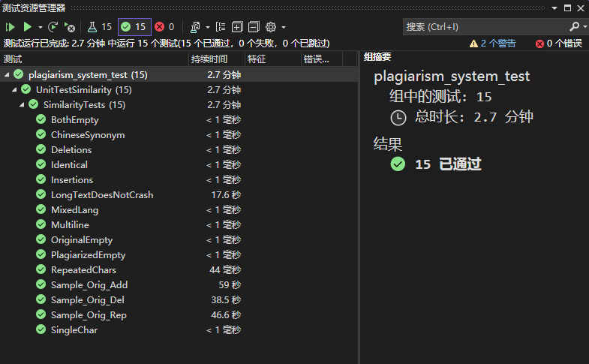Screen dimensions: 589x364
Task: Run failed tests icon
Action: [x=70, y=27]
